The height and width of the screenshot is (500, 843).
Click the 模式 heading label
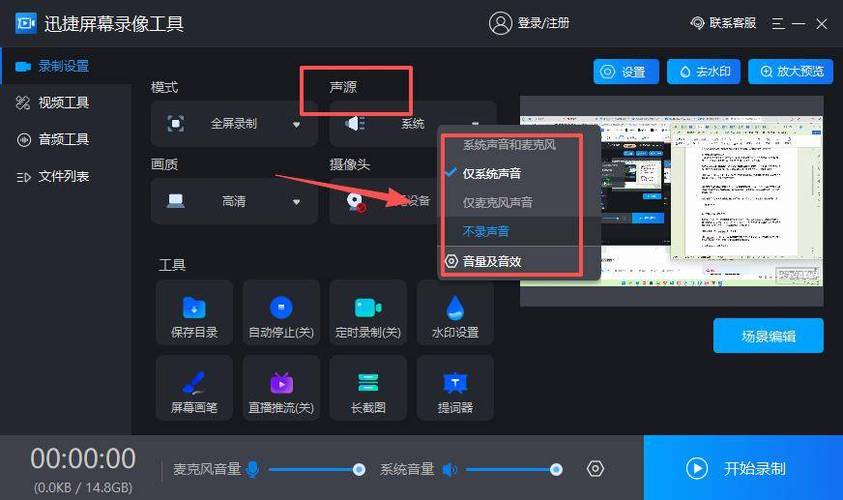pyautogui.click(x=165, y=87)
